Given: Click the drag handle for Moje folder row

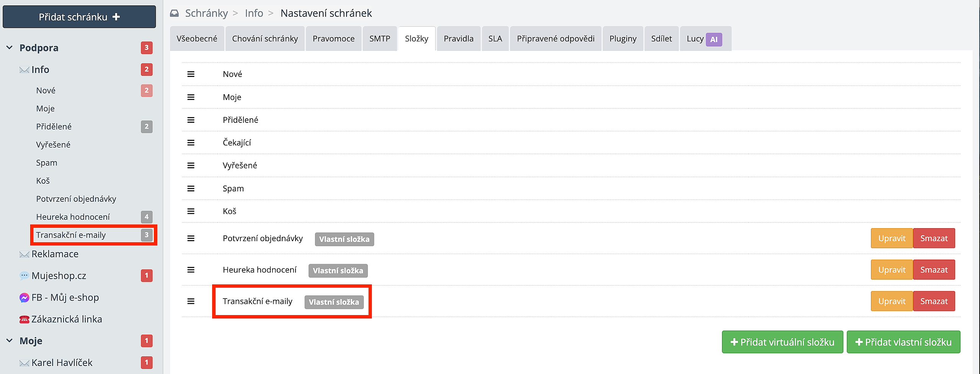Looking at the screenshot, I should pyautogui.click(x=191, y=97).
